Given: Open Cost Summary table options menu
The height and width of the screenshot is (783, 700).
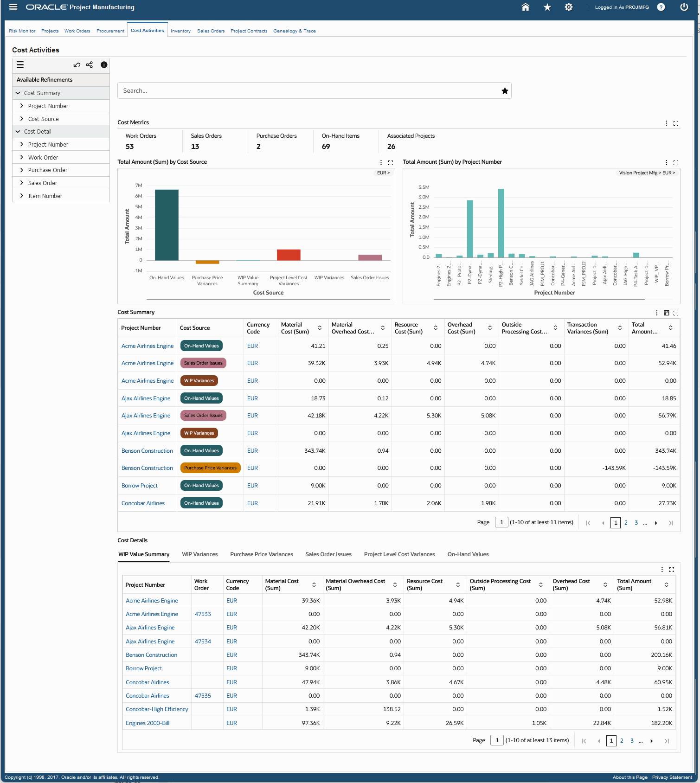Looking at the screenshot, I should click(657, 313).
